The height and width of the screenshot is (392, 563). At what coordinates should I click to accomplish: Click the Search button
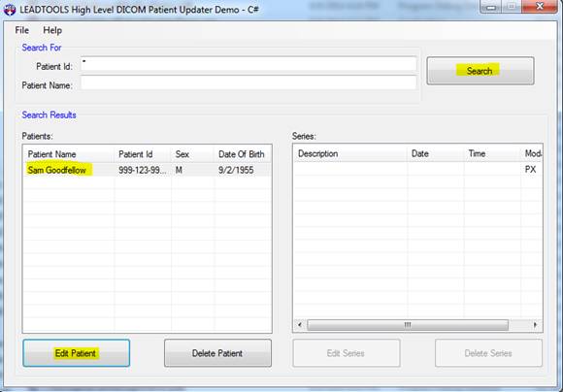pyautogui.click(x=480, y=71)
